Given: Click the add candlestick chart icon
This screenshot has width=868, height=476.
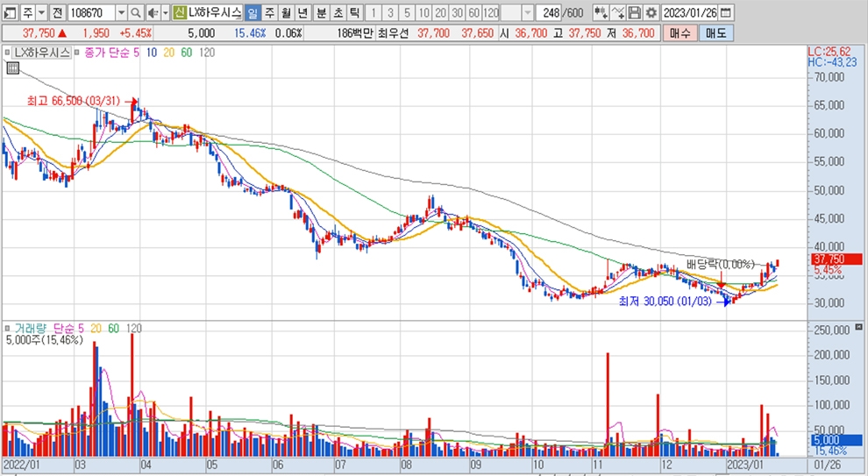Looking at the screenshot, I should click(x=601, y=12).
